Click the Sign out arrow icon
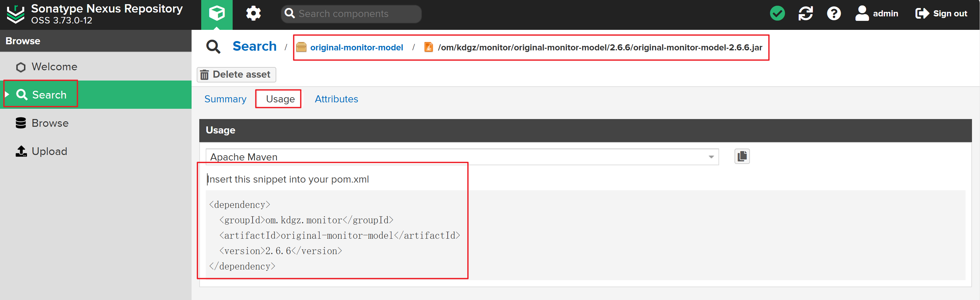 tap(922, 14)
